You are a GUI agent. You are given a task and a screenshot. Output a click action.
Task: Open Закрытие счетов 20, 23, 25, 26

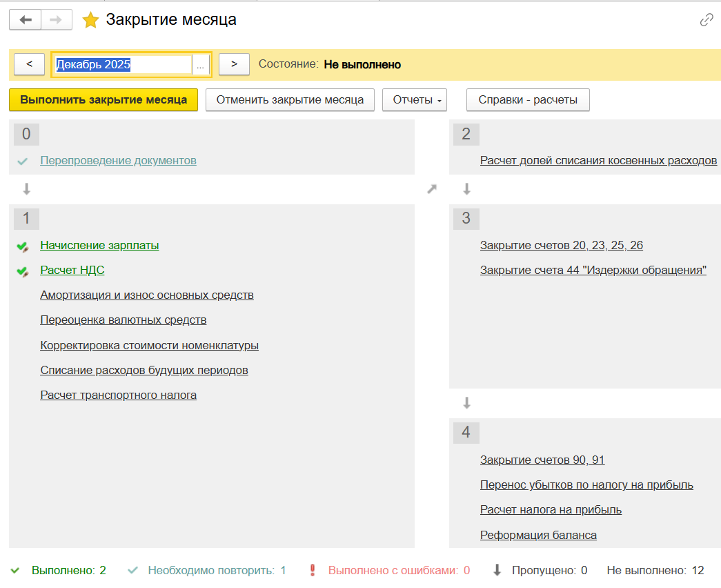coord(562,245)
